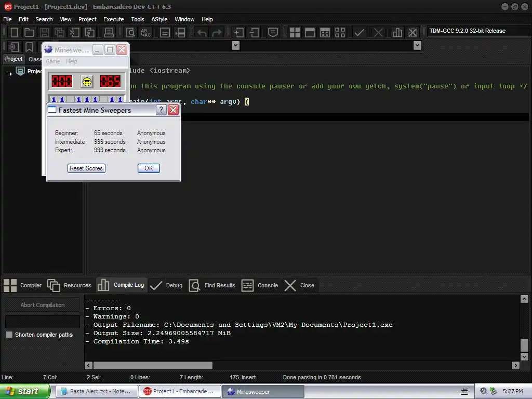
Task: Click the Save All toolbar icon
Action: [x=59, y=33]
